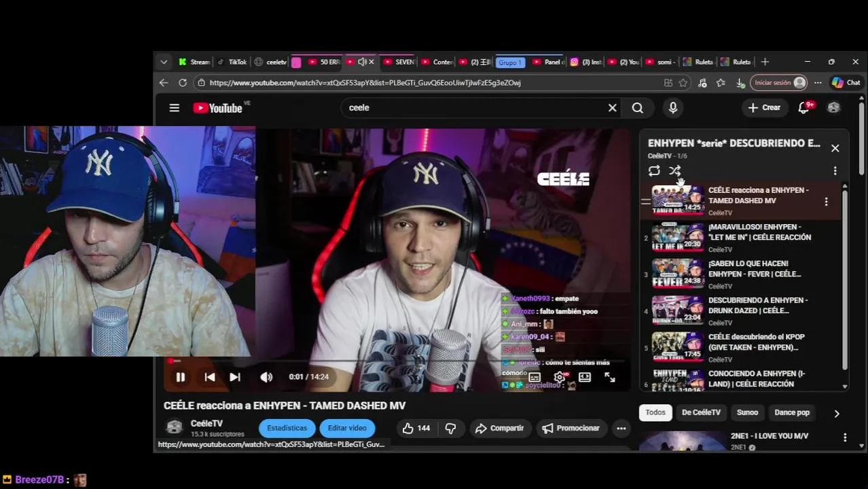Play the LET ME IN reaction video
Image resolution: width=868 pixels, height=489 pixels.
pos(740,237)
